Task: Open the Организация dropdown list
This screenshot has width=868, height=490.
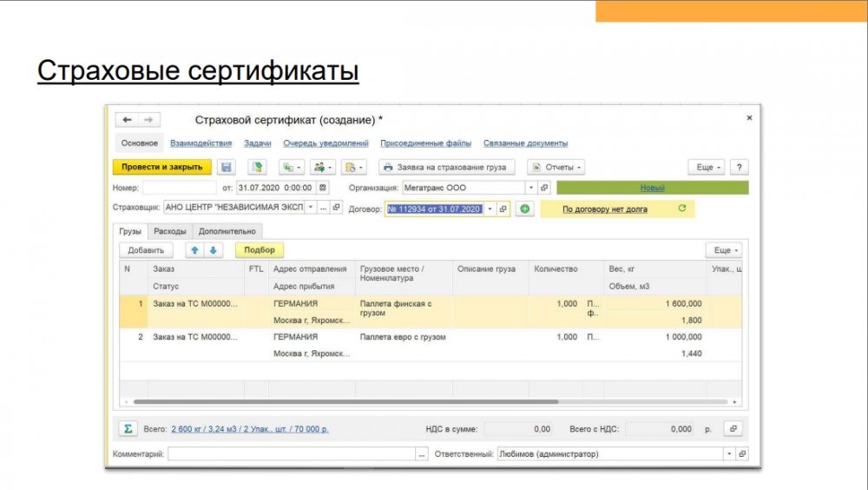Action: 530,187
